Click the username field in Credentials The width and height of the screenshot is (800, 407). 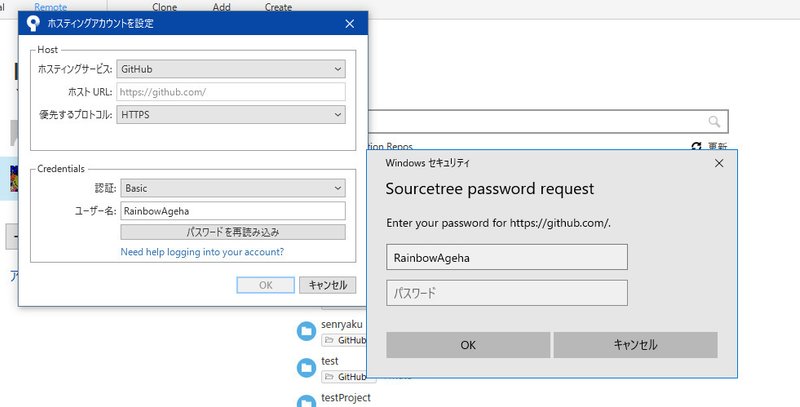pyautogui.click(x=233, y=211)
